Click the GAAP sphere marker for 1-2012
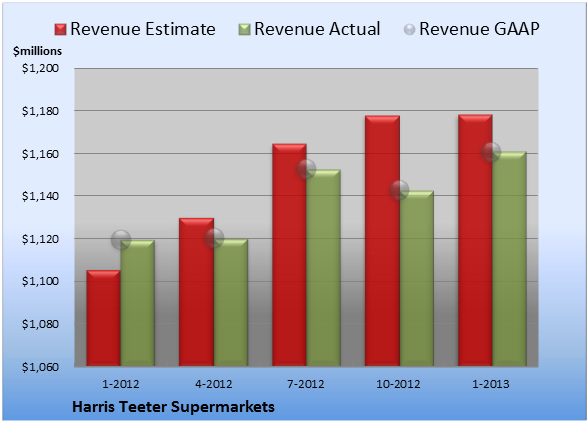This screenshot has height=422, width=588. point(121,240)
